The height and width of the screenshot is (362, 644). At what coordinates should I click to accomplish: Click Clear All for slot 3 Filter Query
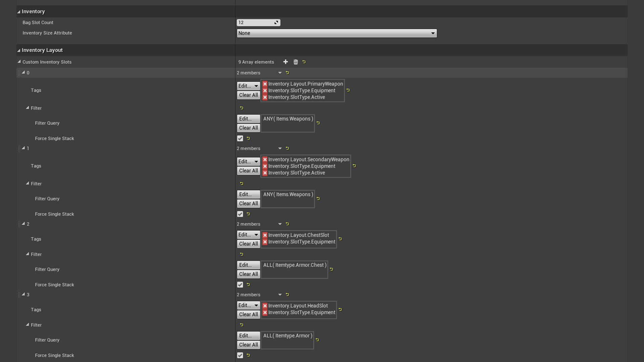[x=248, y=344]
